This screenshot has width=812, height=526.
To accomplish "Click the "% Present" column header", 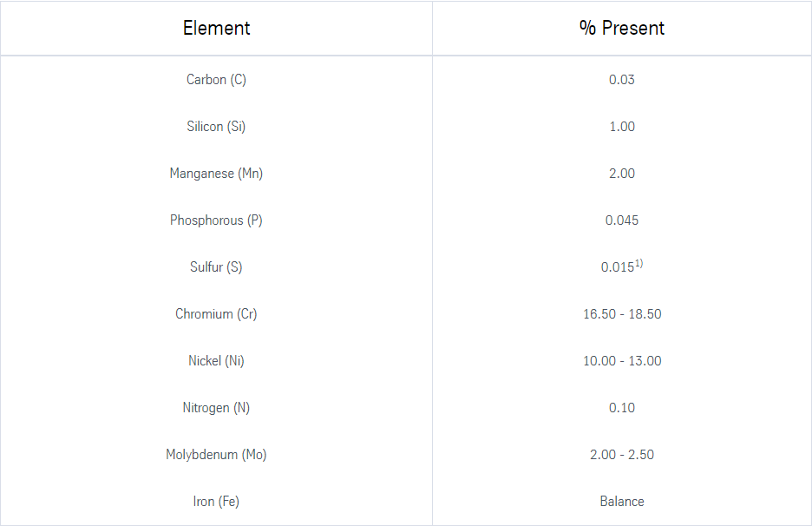I will tap(622, 28).
